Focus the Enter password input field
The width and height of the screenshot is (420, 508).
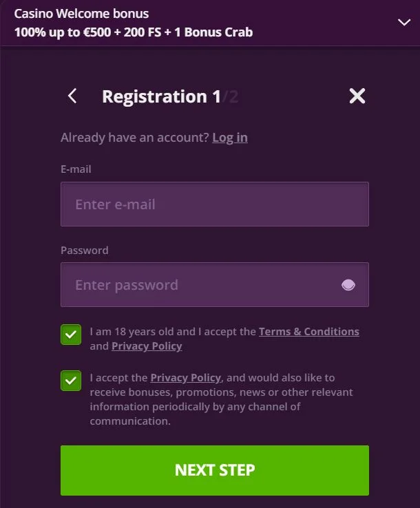(200, 285)
